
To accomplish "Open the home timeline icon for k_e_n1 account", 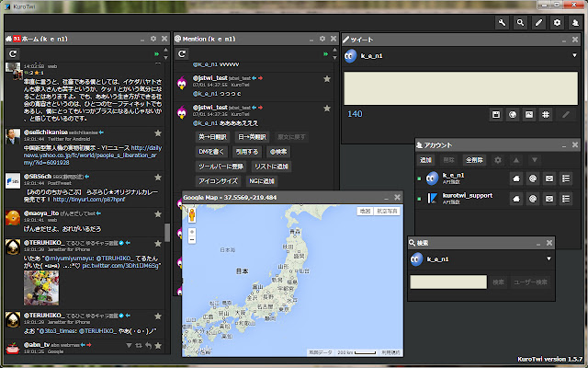I will pyautogui.click(x=516, y=177).
